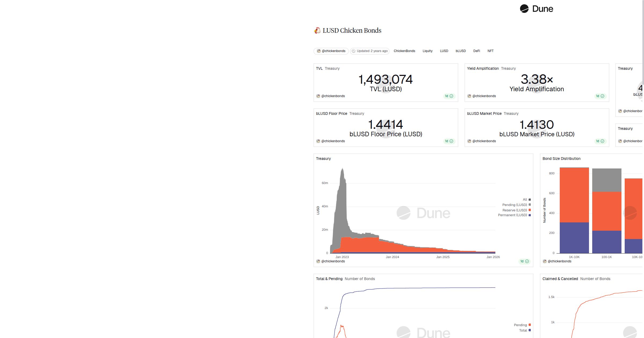Click the 1d status badge under Treasury chart

click(524, 261)
